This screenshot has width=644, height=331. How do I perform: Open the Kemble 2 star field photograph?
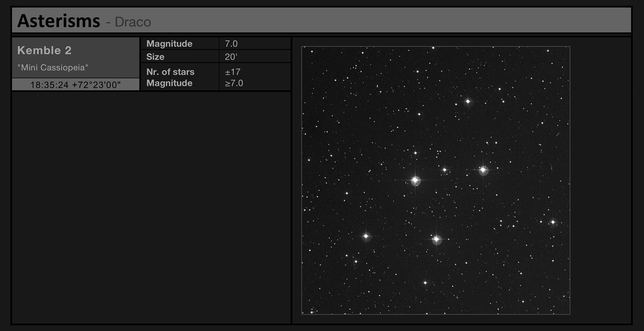436,180
